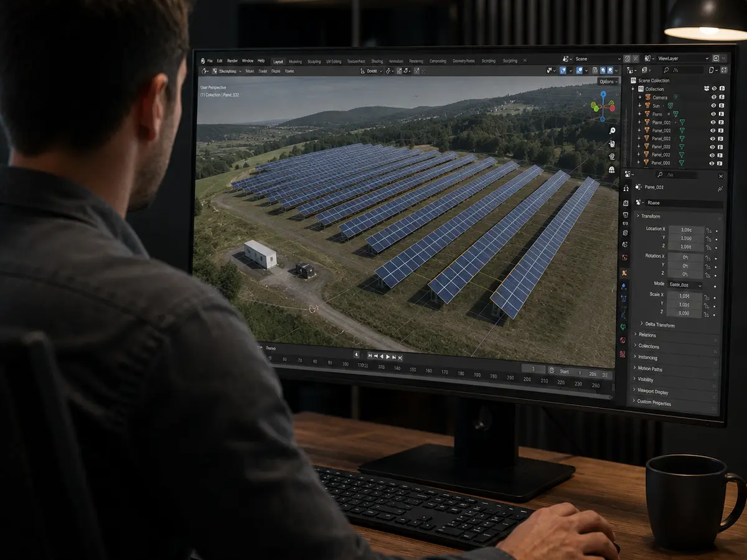Hide Panel_001 using its eye icon

[x=713, y=131]
